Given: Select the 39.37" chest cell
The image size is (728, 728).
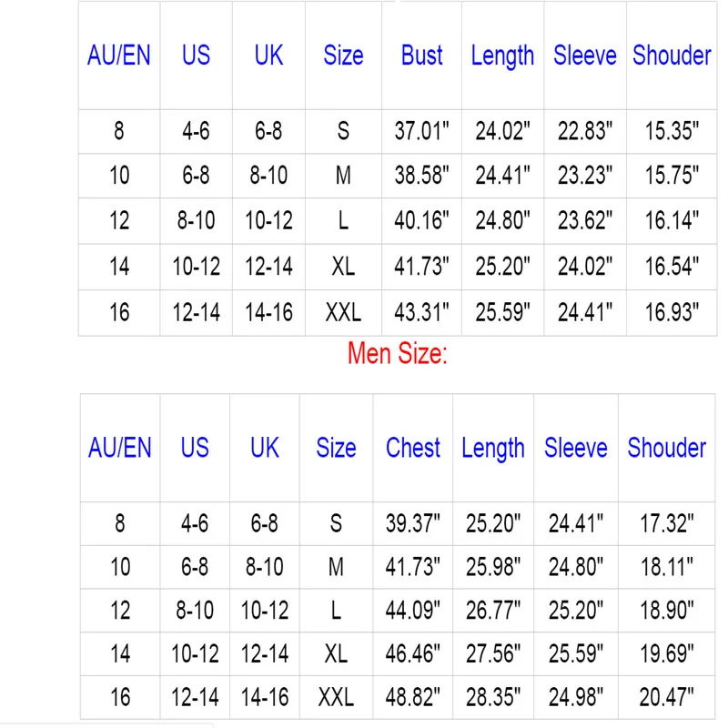Looking at the screenshot, I should (x=413, y=523).
